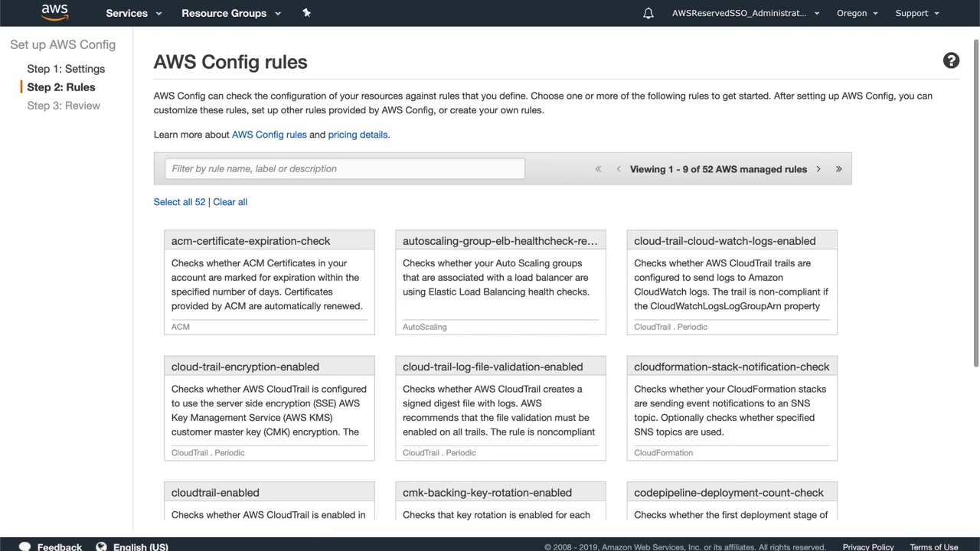Image resolution: width=980 pixels, height=551 pixels.
Task: Go to next page of managed rules
Action: pyautogui.click(x=818, y=169)
